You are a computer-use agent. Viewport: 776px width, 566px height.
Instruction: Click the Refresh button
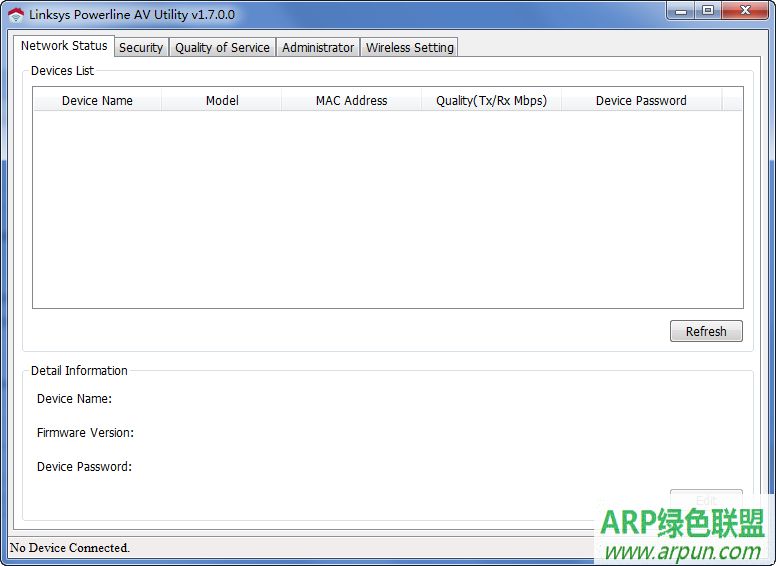[x=706, y=331]
